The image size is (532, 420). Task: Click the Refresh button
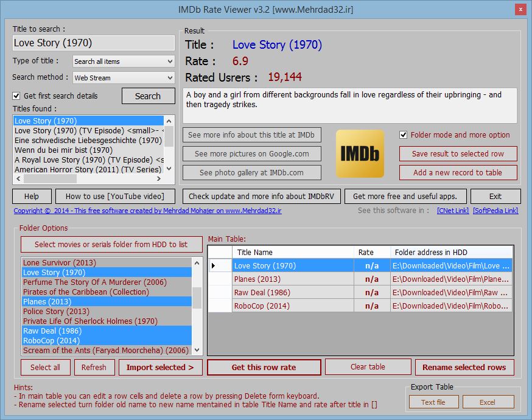pyautogui.click(x=94, y=368)
